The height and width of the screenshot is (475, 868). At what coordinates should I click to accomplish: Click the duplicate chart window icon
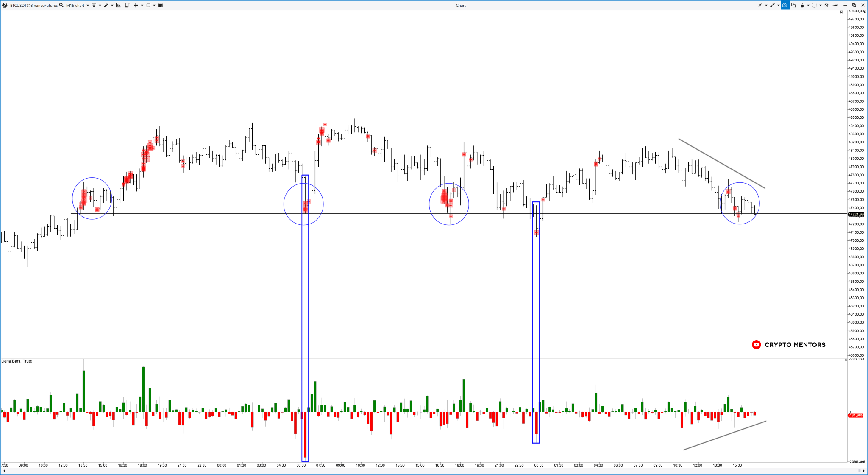793,5
